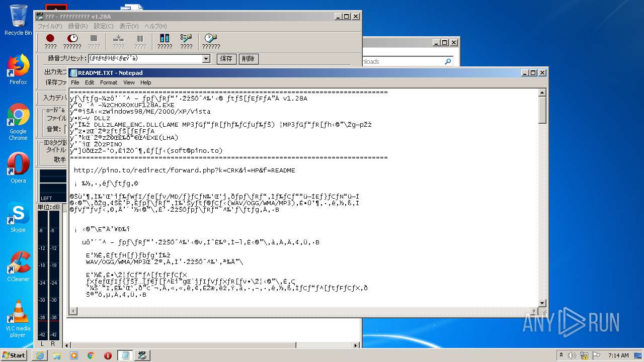Click the timer record icon with clock
644x362 pixels.
coord(72,39)
